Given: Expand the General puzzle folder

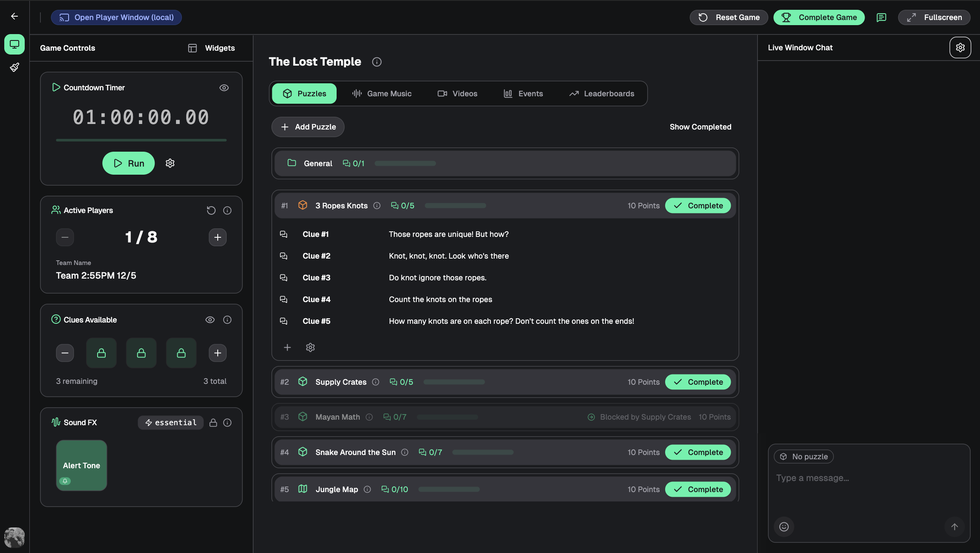Looking at the screenshot, I should (318, 164).
